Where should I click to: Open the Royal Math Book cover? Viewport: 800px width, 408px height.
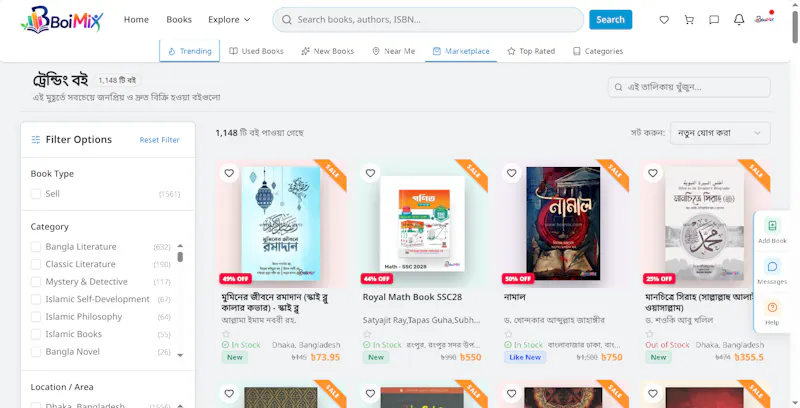(x=422, y=224)
